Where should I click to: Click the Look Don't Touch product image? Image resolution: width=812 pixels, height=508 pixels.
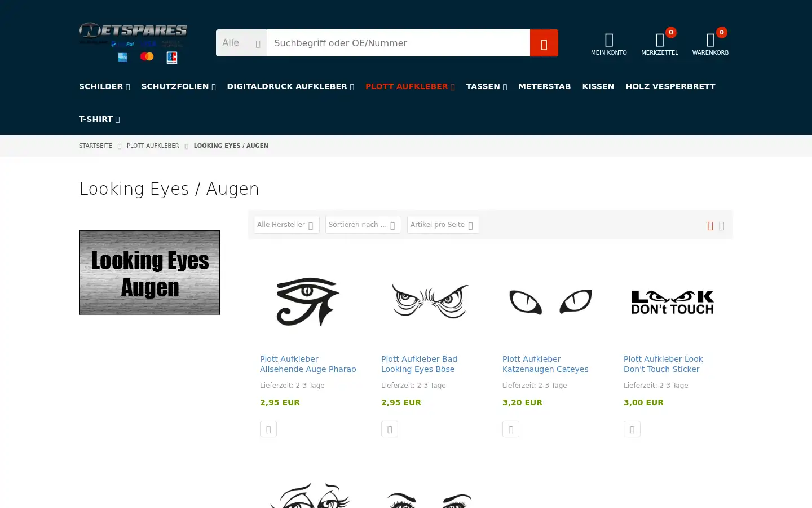[x=672, y=302]
